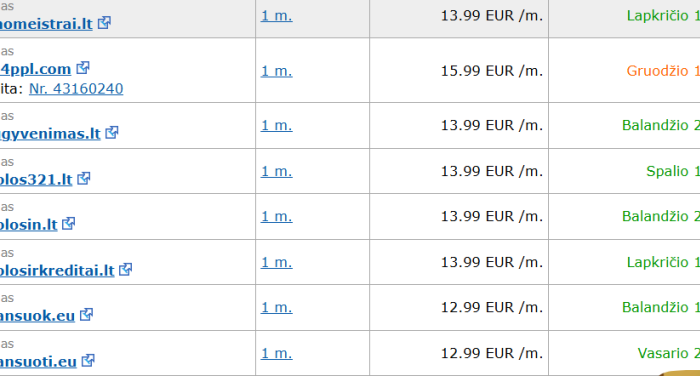Open external link icon beside gyvenimas.lt

tap(112, 133)
